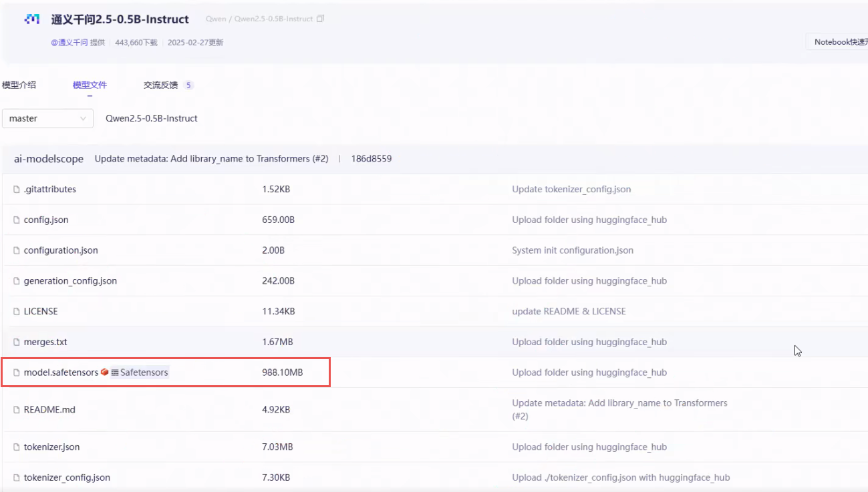This screenshot has width=868, height=492.
Task: Open the merges.txt file
Action: (45, 342)
